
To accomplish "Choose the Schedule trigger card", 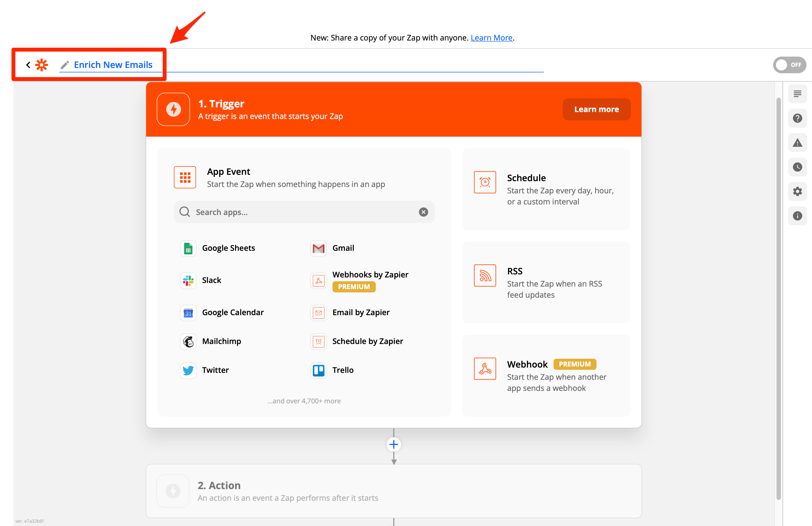I will point(546,189).
